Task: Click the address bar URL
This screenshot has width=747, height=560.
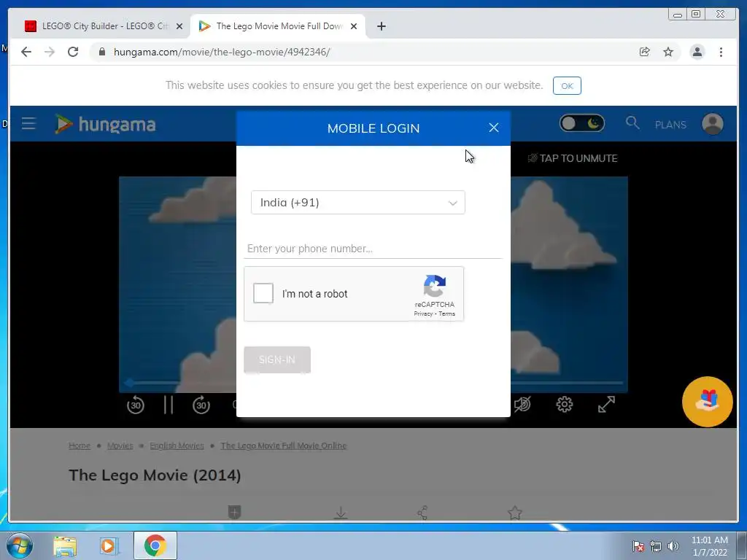Action: pos(222,52)
